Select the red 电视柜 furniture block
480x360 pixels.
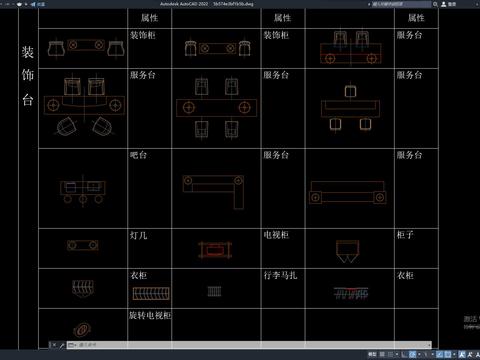pyautogui.click(x=215, y=250)
